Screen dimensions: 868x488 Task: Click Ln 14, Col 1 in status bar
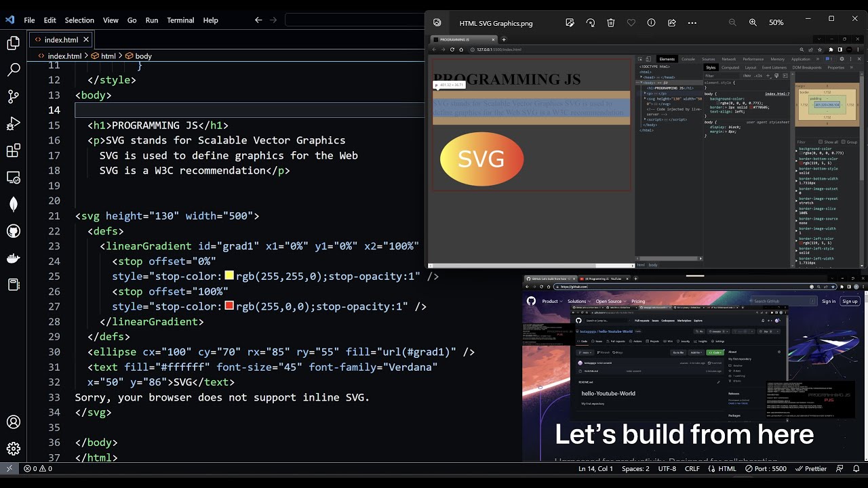[x=595, y=468]
